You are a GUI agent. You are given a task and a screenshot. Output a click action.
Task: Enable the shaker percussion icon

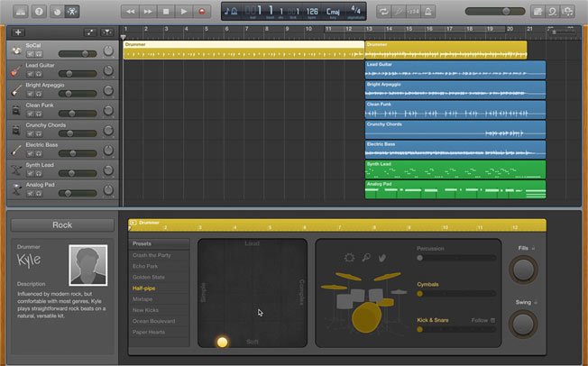pyautogui.click(x=366, y=258)
